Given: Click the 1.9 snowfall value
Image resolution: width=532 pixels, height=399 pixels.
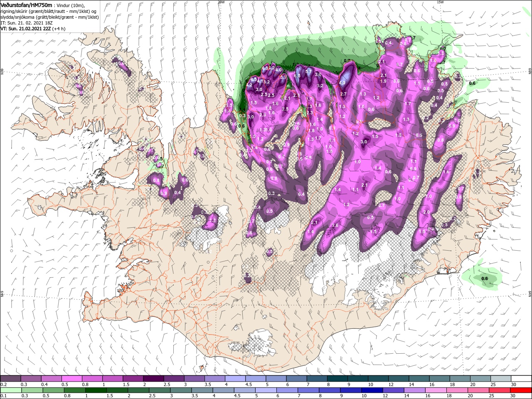Looking at the screenshot, I should click(383, 81).
